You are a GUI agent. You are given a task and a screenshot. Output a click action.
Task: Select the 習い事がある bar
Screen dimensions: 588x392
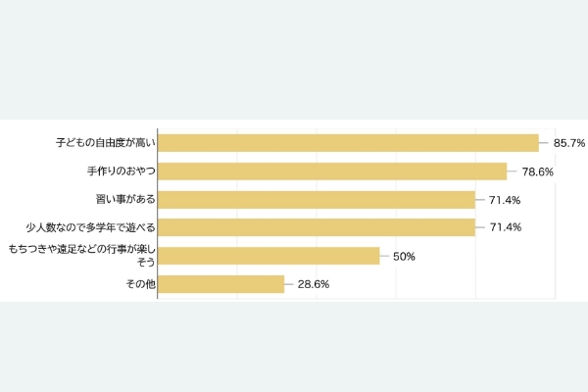317,200
